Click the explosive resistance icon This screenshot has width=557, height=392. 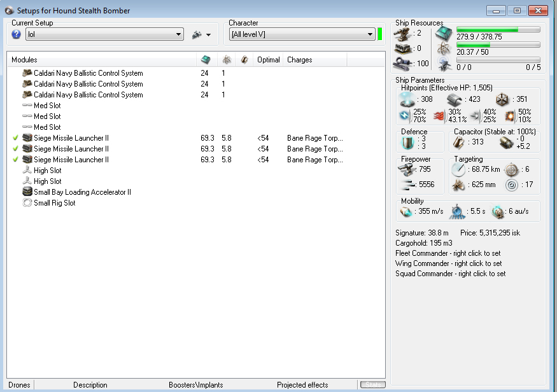click(510, 116)
